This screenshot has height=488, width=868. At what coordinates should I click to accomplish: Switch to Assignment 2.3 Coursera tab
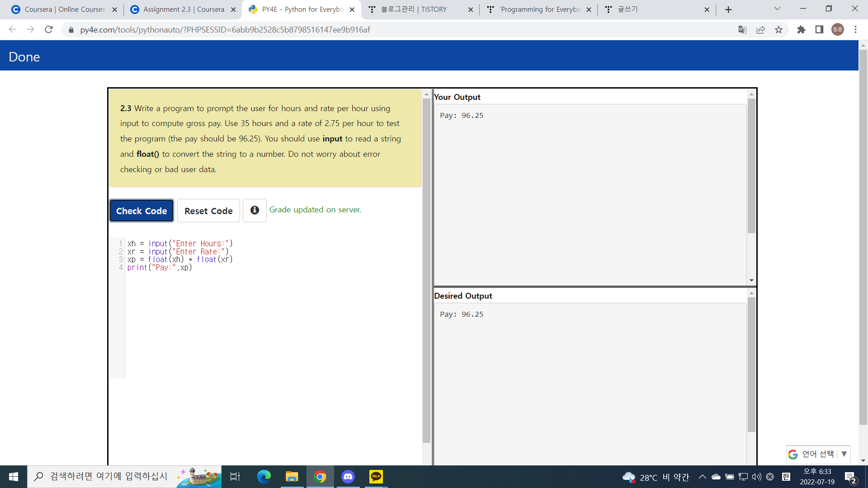click(x=183, y=9)
